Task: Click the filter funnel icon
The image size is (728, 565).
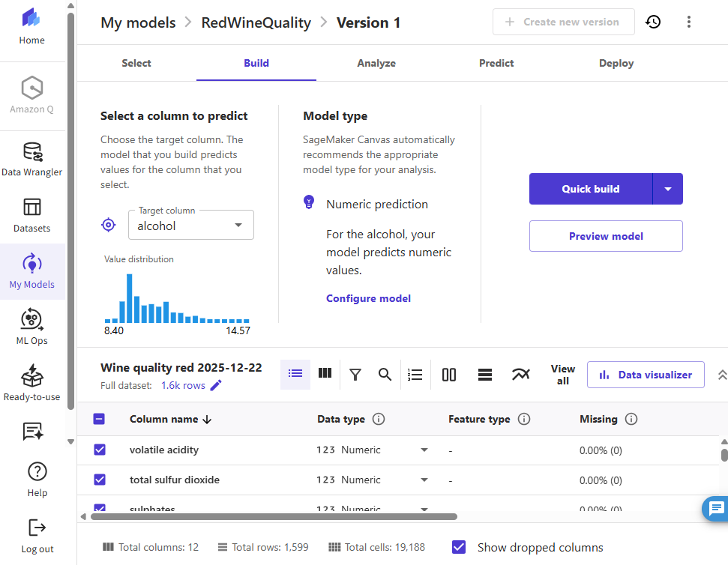Action: (355, 375)
